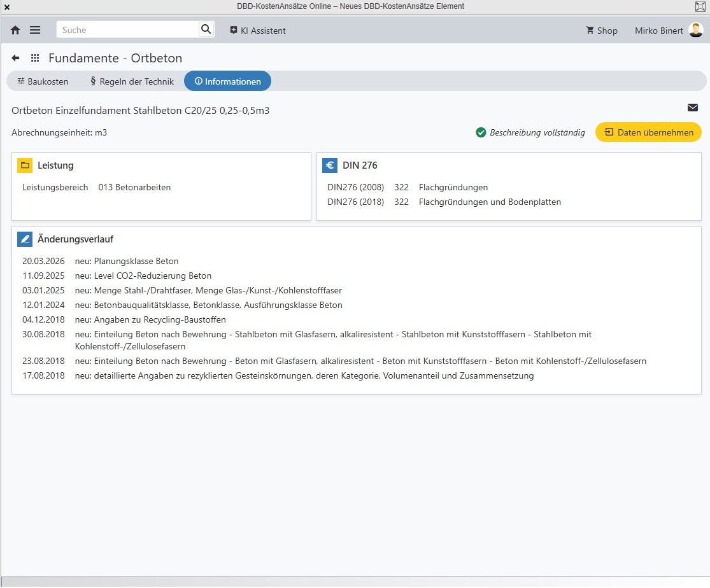Click the home icon in the toolbar
Viewport: 710px width, 588px height.
pyautogui.click(x=15, y=30)
